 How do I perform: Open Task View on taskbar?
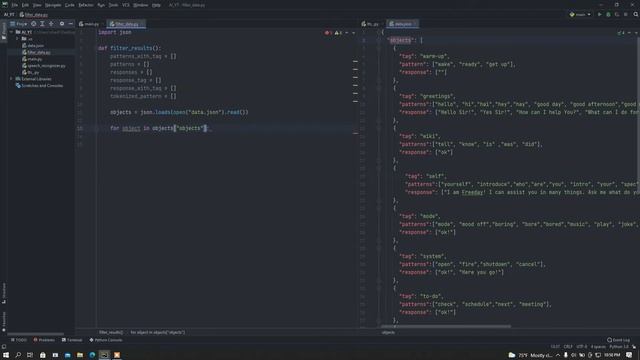(30, 355)
